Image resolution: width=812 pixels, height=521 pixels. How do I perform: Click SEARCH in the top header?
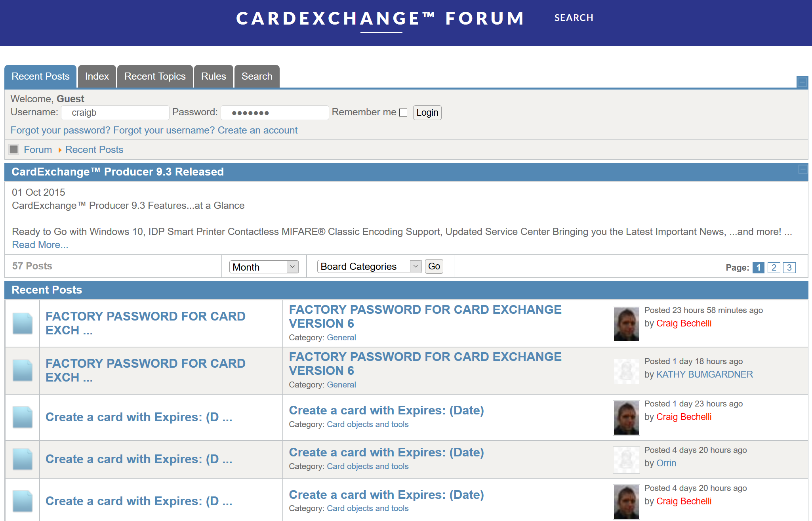[574, 18]
